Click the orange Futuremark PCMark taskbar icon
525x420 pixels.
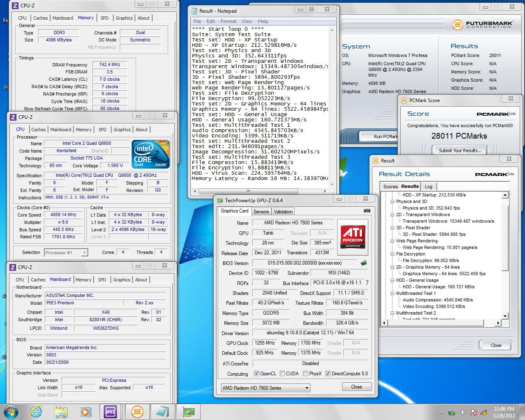(137, 411)
